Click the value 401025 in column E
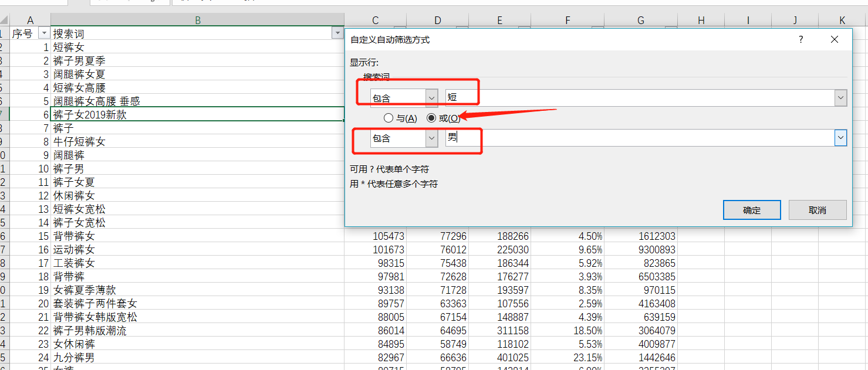The image size is (868, 370). pos(512,358)
